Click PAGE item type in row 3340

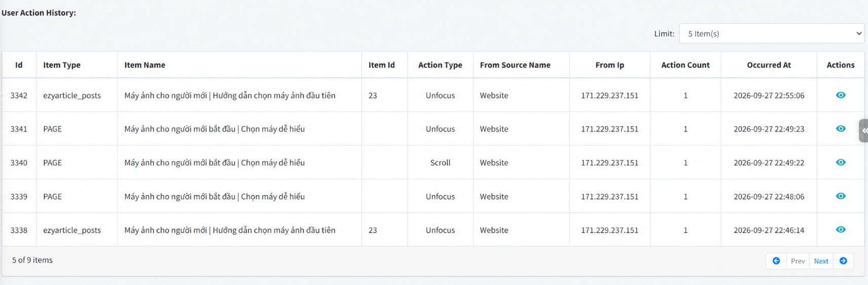52,163
